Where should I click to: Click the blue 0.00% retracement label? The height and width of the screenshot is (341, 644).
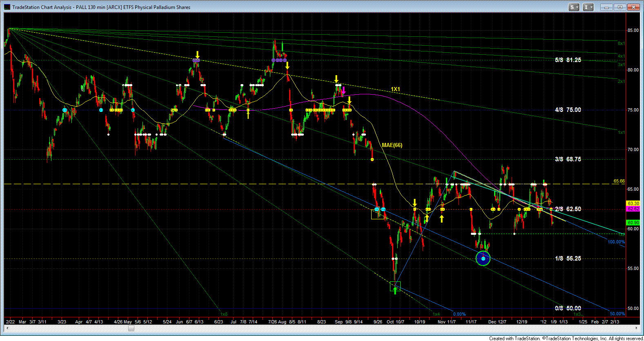click(459, 314)
